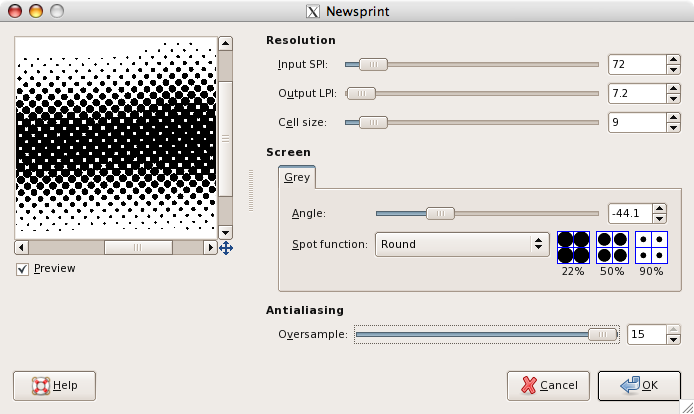Click the preview navigation cross-arrows icon
The width and height of the screenshot is (694, 414).
[x=226, y=248]
